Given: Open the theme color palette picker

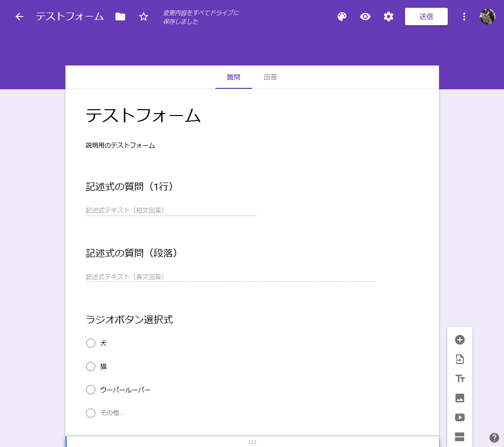Looking at the screenshot, I should (342, 16).
